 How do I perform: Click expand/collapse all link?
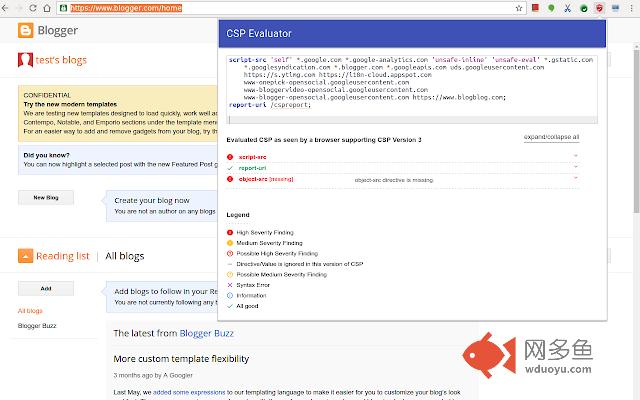pyautogui.click(x=551, y=137)
